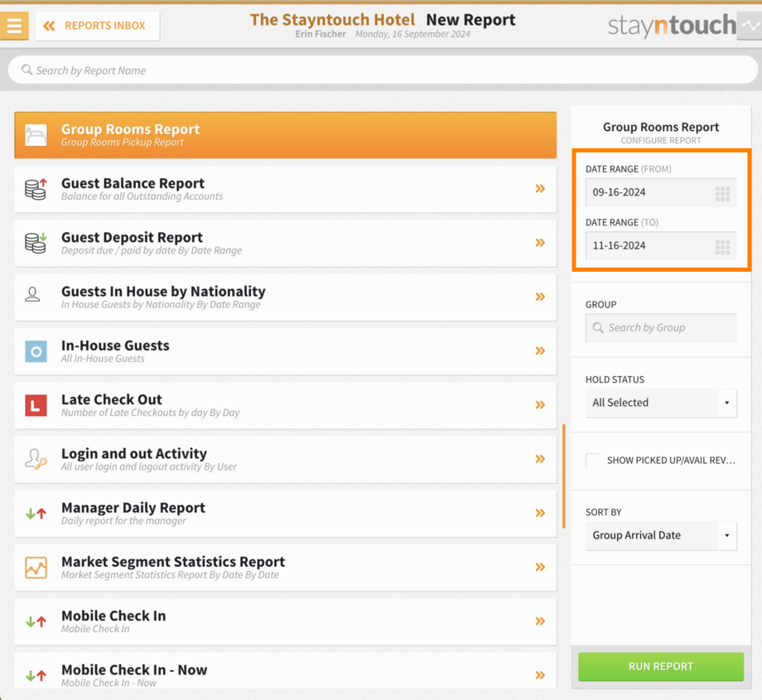Viewport: 762px width, 700px height.
Task: Click the Date Range To field 11-16-2024
Action: tap(661, 246)
